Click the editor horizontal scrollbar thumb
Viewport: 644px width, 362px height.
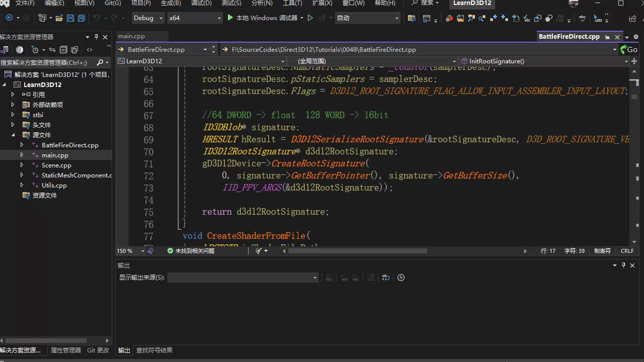pos(357,251)
